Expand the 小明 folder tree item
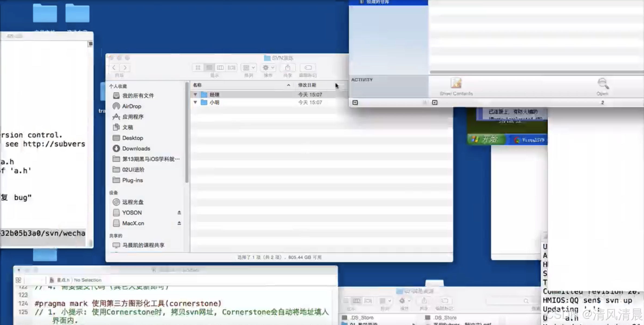This screenshot has height=325, width=644. coord(195,102)
